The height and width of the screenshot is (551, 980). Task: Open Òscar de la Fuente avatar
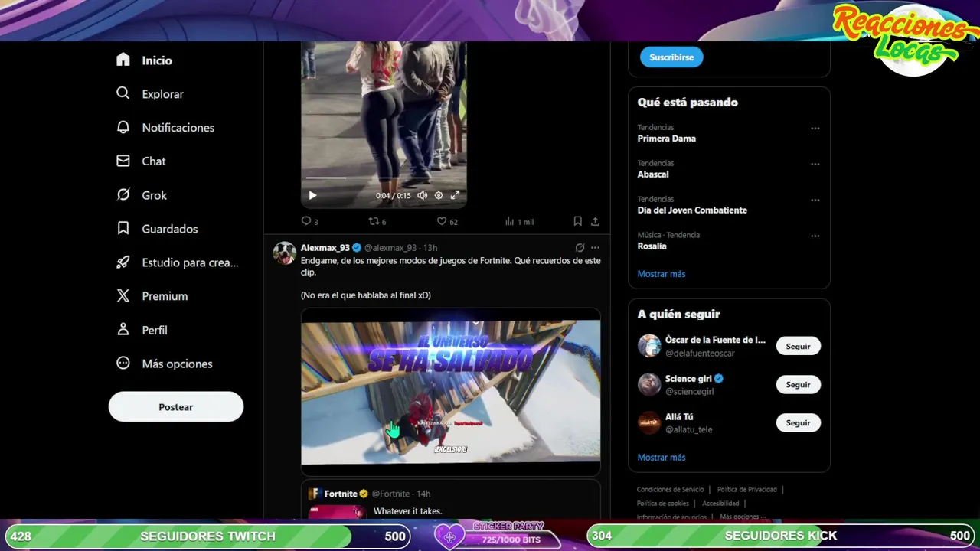pyautogui.click(x=649, y=346)
